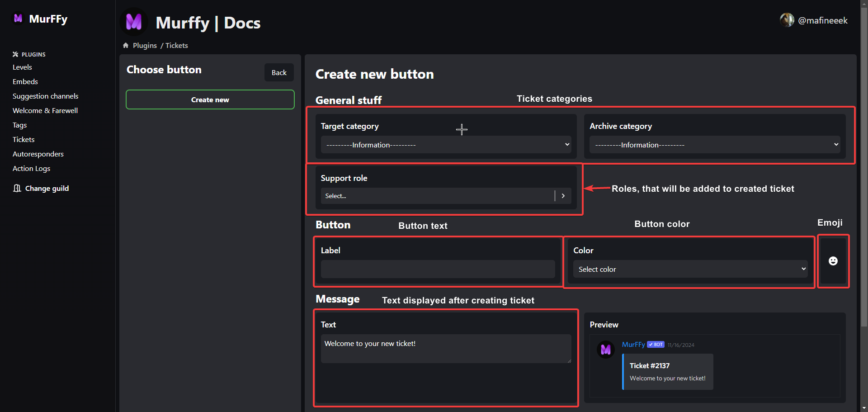Viewport: 868px width, 412px height.
Task: Click the MurfFy sidebar logo icon
Action: [18, 18]
